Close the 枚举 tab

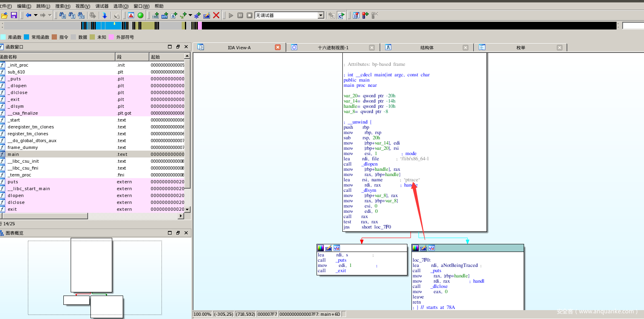click(559, 48)
